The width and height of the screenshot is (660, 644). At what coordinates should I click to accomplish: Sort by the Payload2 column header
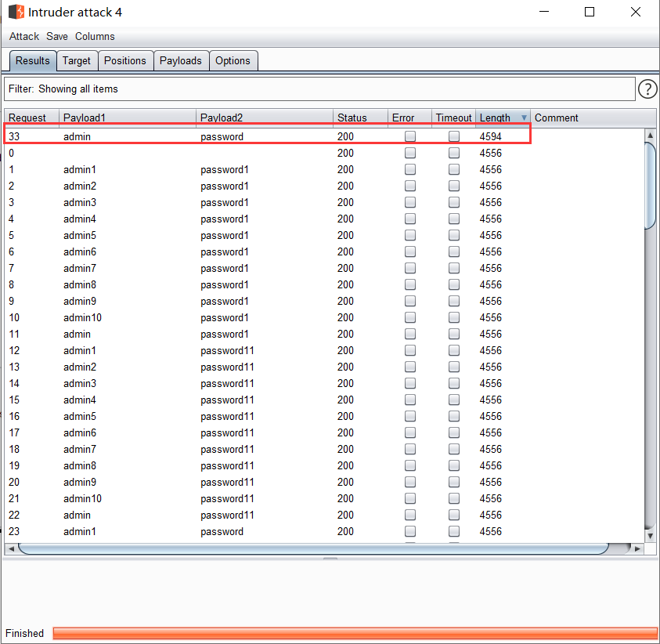tap(265, 118)
